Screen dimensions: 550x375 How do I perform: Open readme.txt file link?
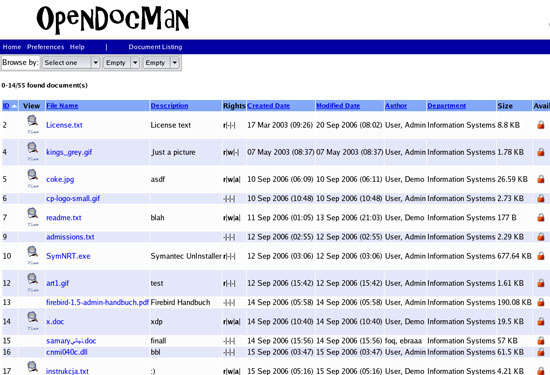(x=63, y=218)
